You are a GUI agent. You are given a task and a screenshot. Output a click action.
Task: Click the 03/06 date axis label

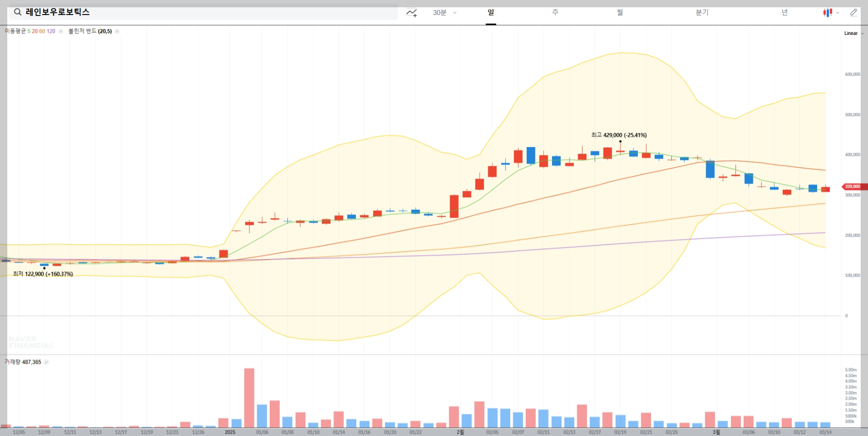pyautogui.click(x=749, y=432)
